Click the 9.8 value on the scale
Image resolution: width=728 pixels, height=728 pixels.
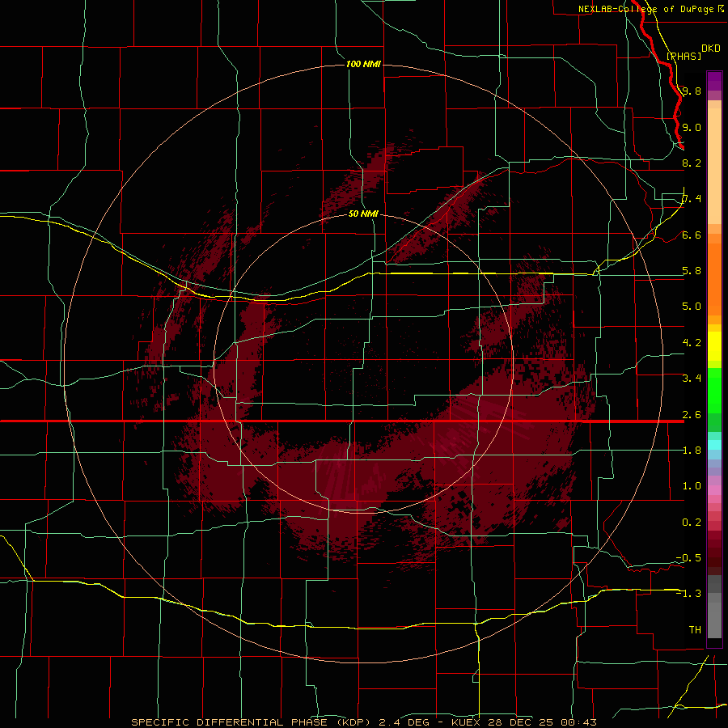point(692,91)
